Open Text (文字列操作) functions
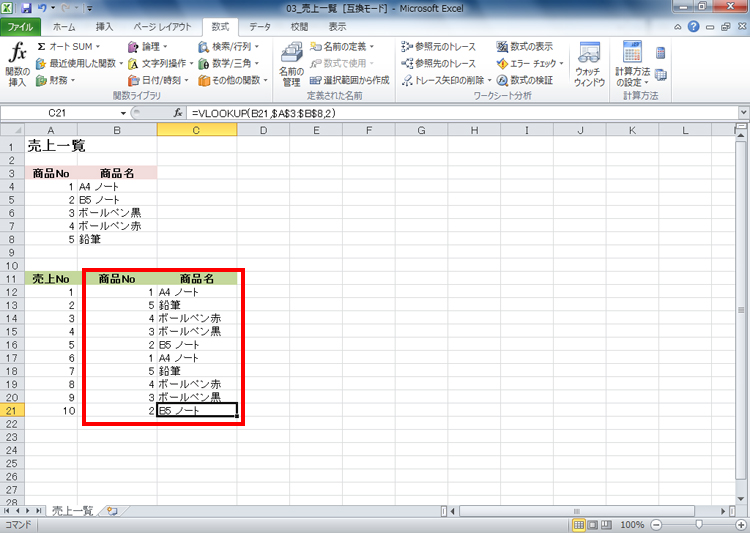 coord(160,64)
